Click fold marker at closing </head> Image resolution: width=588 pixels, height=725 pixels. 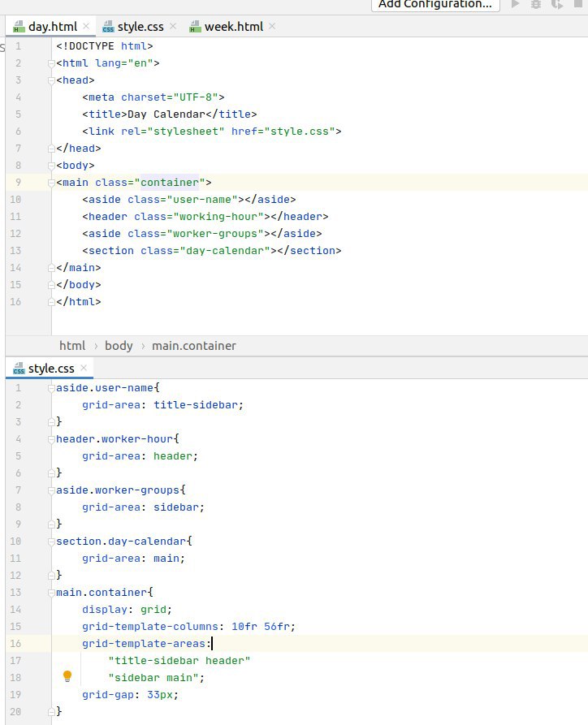point(51,149)
